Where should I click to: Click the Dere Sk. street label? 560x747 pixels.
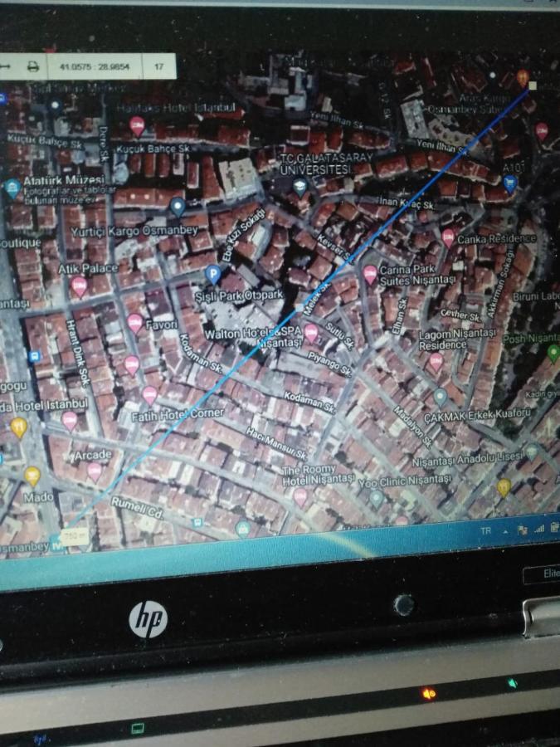click(104, 143)
